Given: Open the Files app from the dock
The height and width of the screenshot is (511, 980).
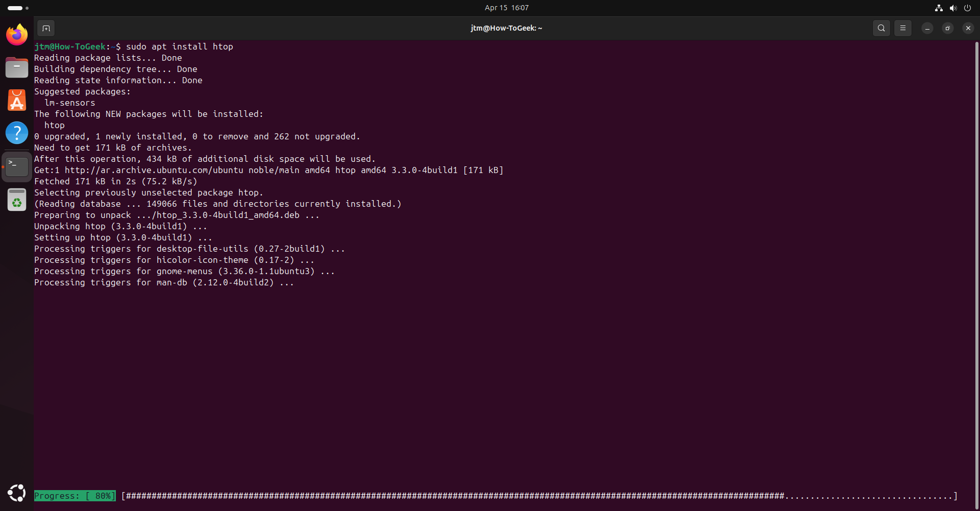Looking at the screenshot, I should coord(16,67).
